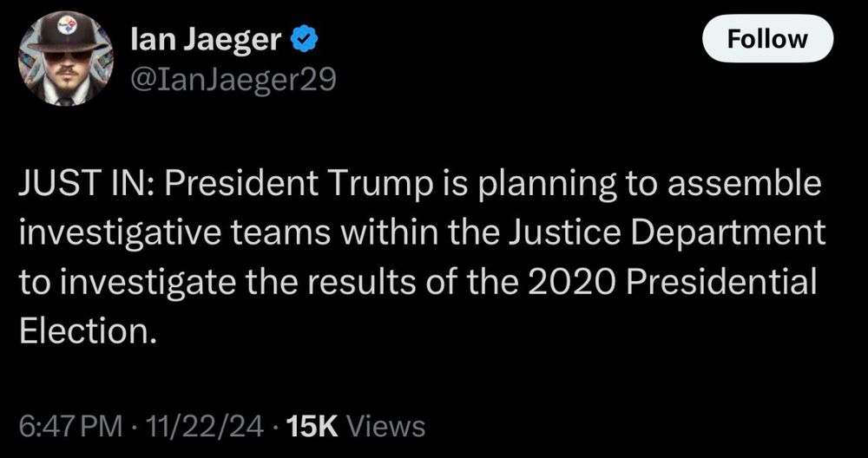
Task: Click the @IanJaeger29 handle
Action: coord(233,80)
